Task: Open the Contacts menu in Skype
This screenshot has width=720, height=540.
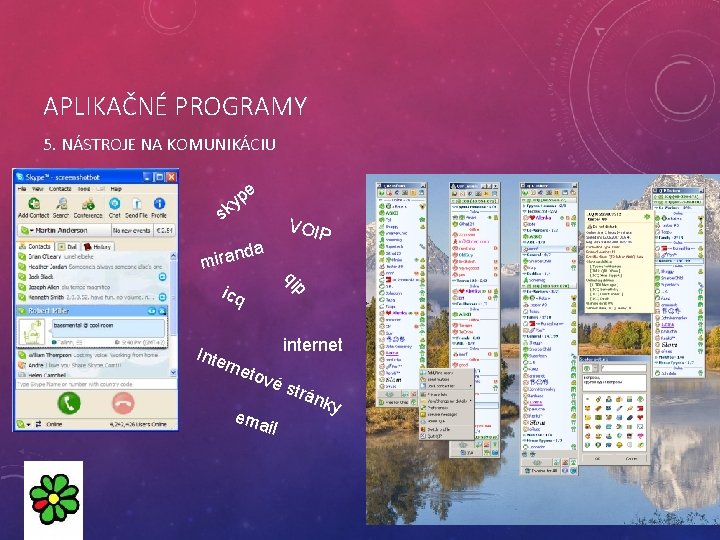Action: point(60,189)
